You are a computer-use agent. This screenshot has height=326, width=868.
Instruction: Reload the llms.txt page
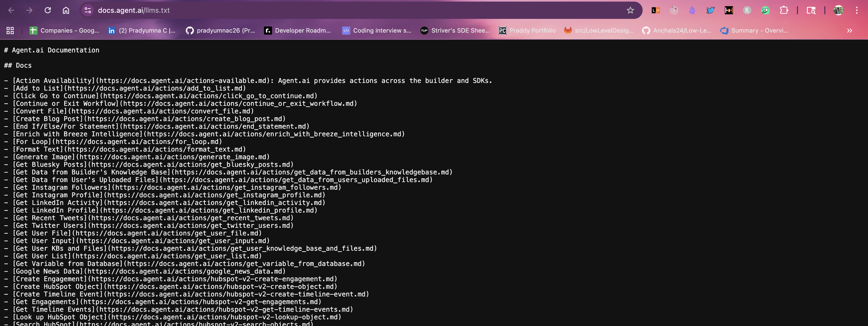(47, 10)
